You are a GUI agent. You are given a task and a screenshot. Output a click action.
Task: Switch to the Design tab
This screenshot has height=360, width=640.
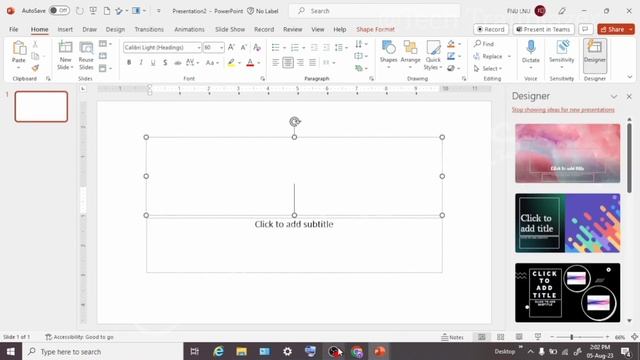tap(115, 29)
